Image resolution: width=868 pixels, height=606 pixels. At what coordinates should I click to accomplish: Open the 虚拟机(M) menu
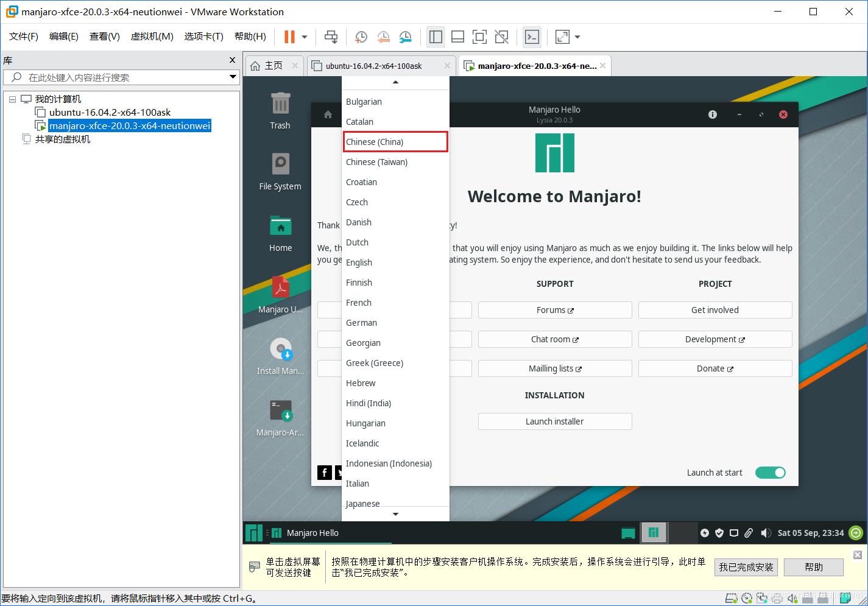(152, 37)
